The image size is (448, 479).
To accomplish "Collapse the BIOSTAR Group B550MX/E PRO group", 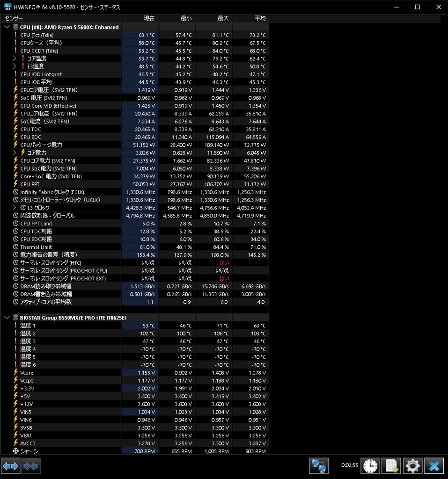I will click(7, 318).
